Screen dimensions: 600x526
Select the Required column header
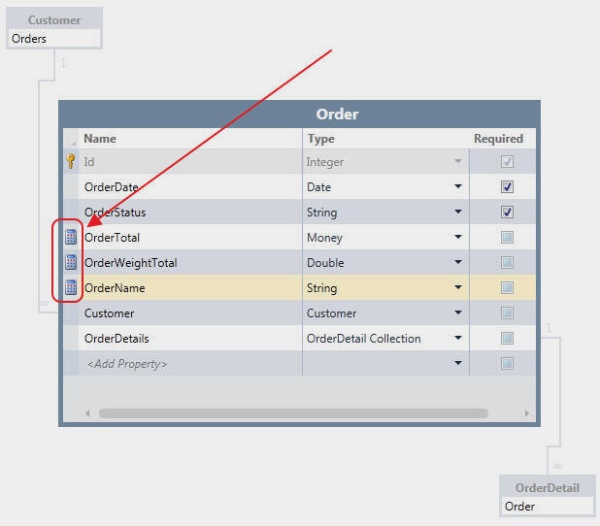tap(502, 138)
